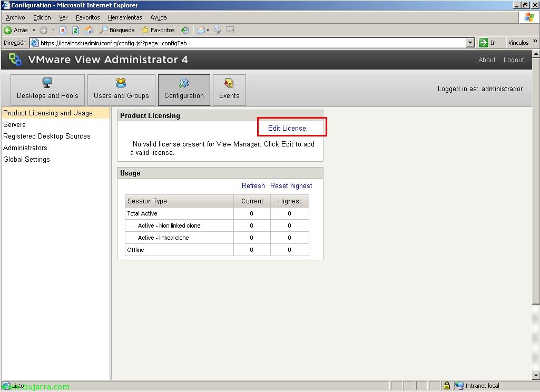Click the Highest column header
Viewport: 540px width, 392px height.
point(290,201)
